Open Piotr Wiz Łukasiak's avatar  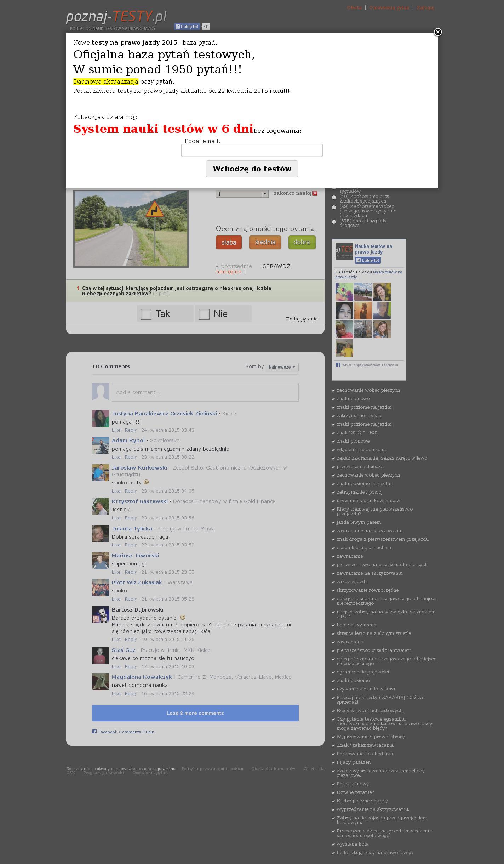point(101,588)
